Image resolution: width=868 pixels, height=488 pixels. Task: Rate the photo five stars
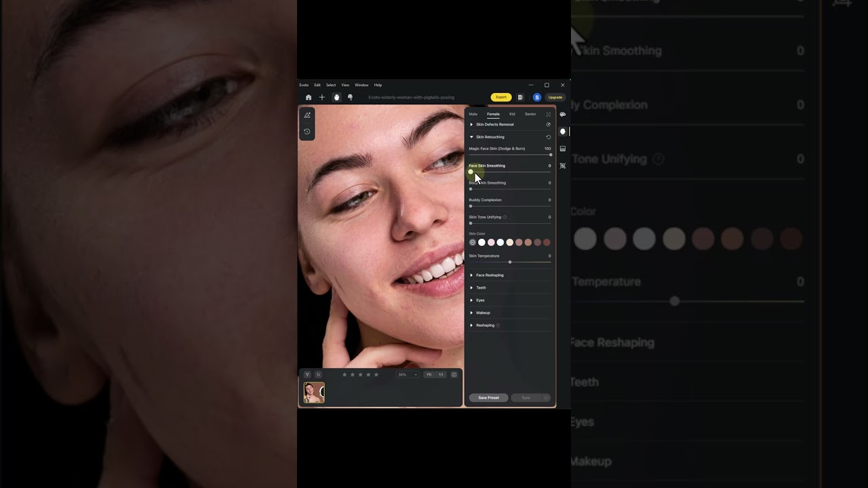pyautogui.click(x=376, y=375)
